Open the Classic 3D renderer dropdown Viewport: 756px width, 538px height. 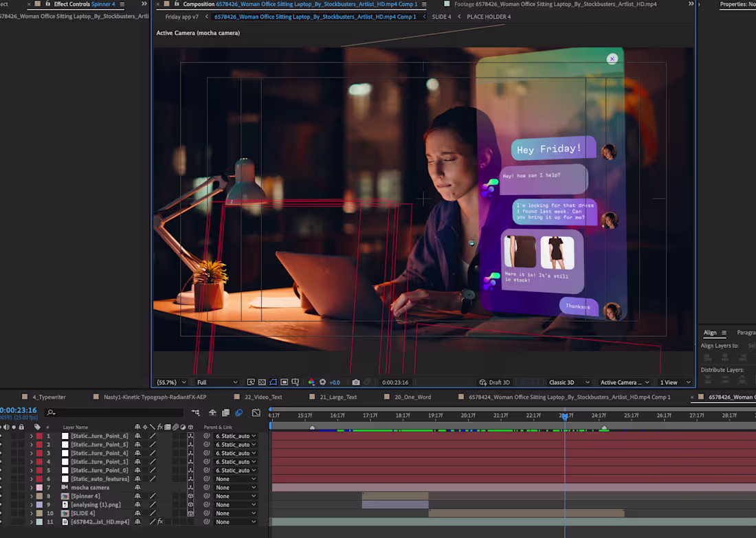tap(567, 382)
